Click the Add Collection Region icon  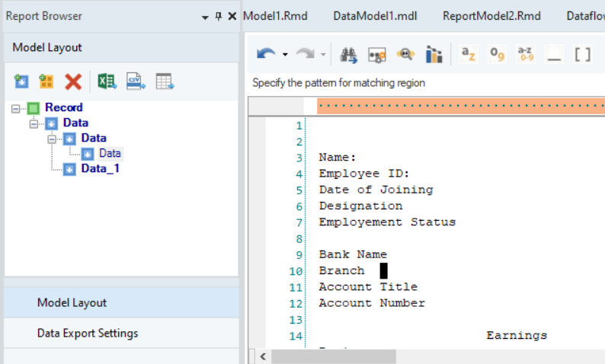point(46,81)
